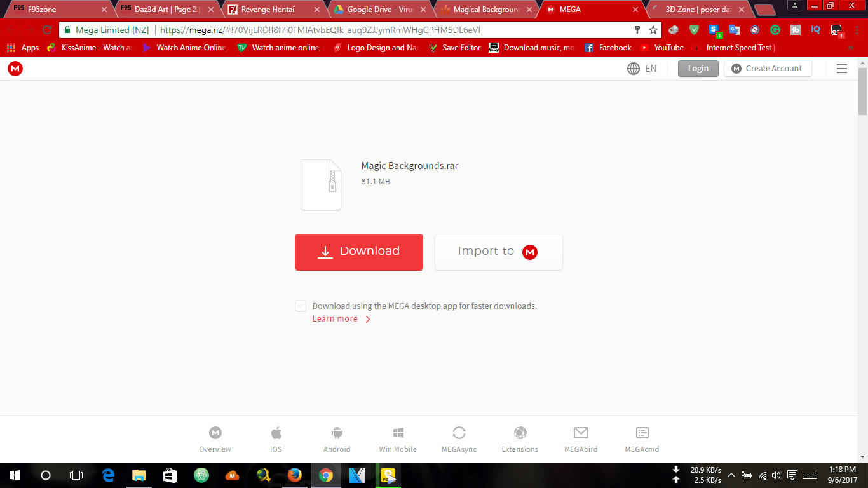Select the 81.1 MB file size text
Image resolution: width=868 pixels, height=488 pixels.
(376, 182)
